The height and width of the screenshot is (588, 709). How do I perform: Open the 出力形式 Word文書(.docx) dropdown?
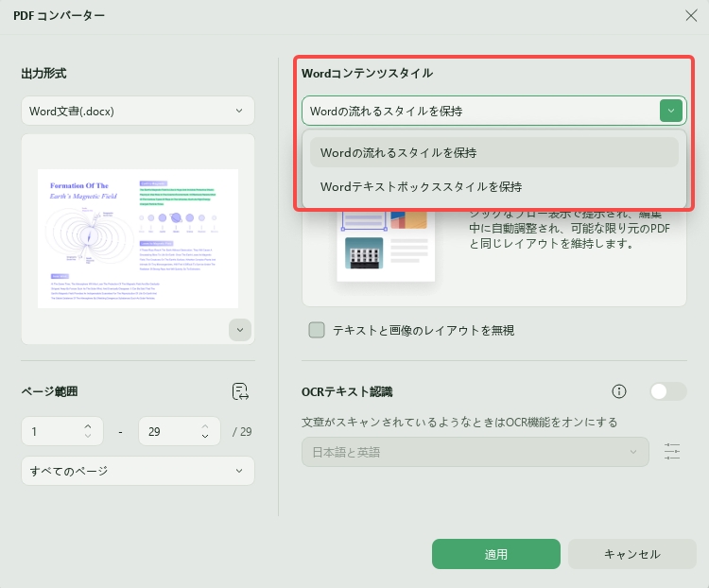138,111
